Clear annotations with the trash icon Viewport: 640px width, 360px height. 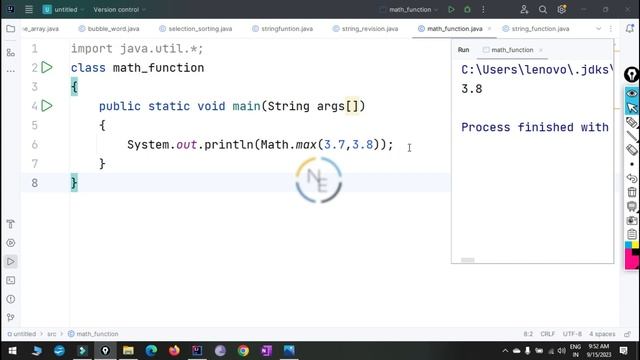[x=632, y=192]
